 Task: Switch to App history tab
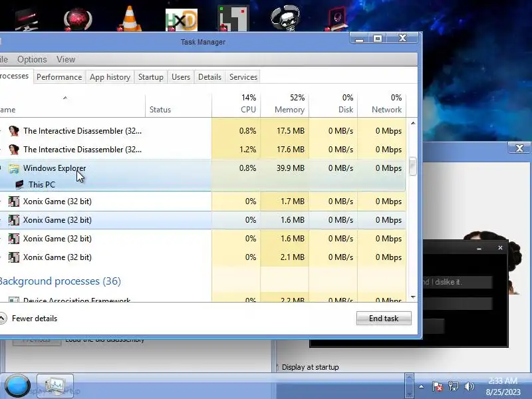click(110, 77)
